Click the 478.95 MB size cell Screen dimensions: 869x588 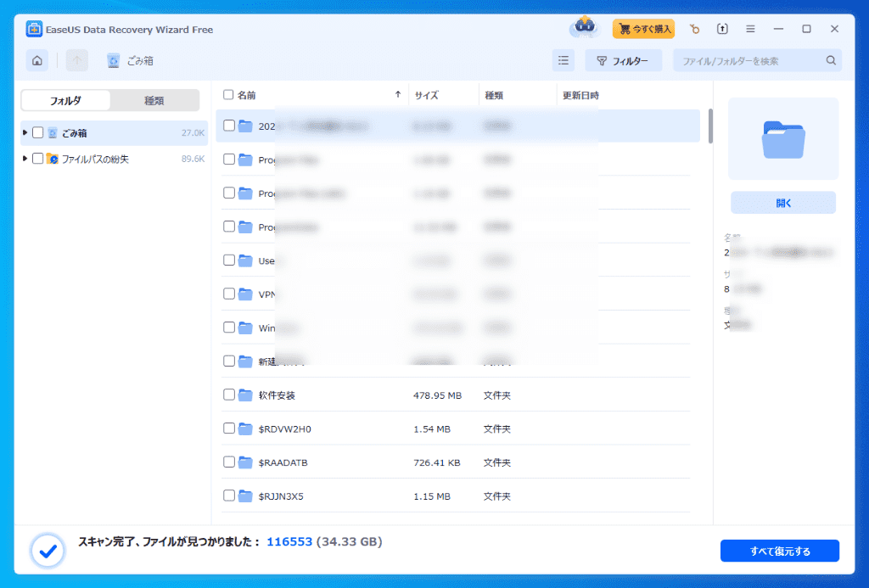tap(437, 395)
